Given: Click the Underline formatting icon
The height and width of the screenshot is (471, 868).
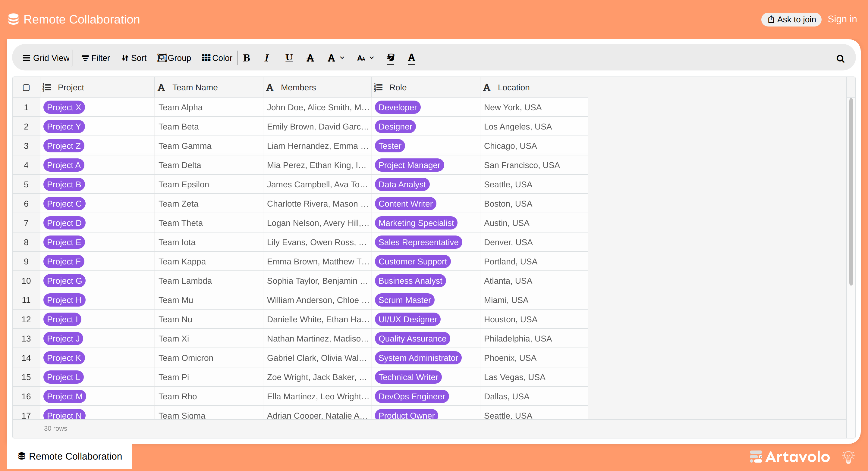Looking at the screenshot, I should click(x=289, y=58).
